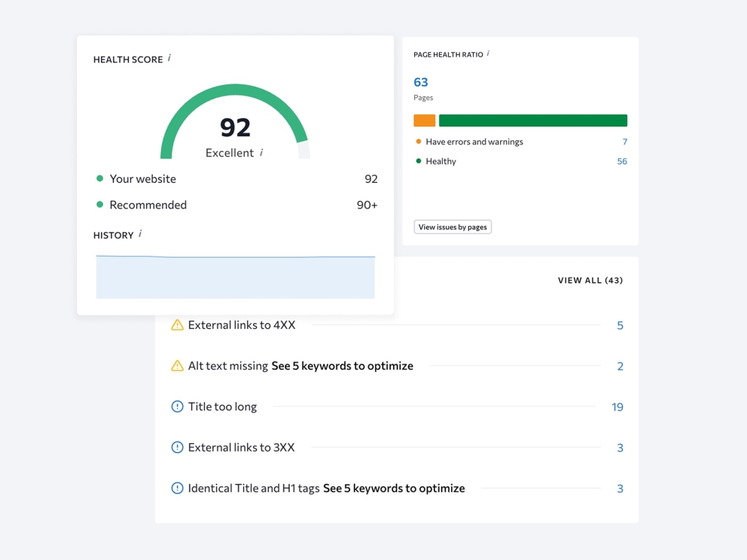Click the count 3 for External links to 3XX
The height and width of the screenshot is (560, 747).
click(620, 448)
